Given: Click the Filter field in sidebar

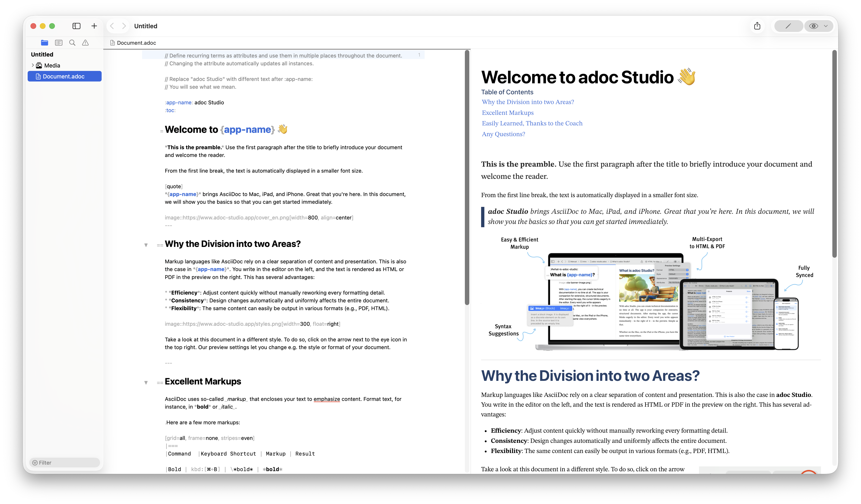Looking at the screenshot, I should tap(65, 462).
